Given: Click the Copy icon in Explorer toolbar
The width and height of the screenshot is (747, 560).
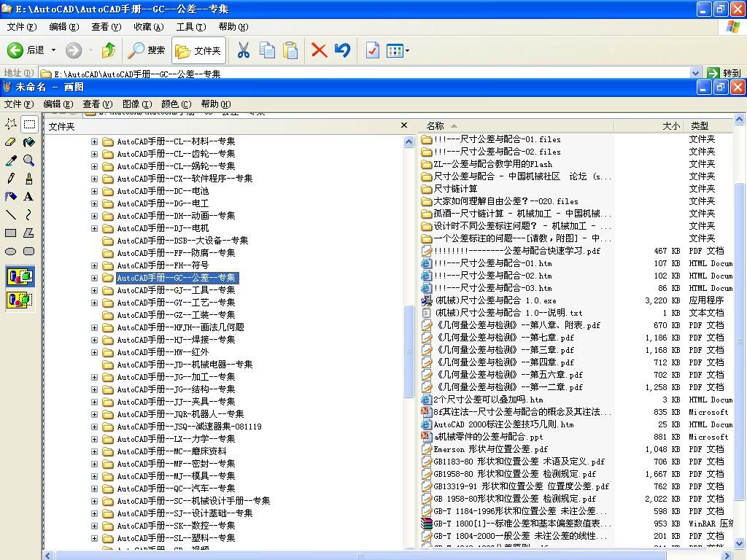Looking at the screenshot, I should pyautogui.click(x=267, y=50).
